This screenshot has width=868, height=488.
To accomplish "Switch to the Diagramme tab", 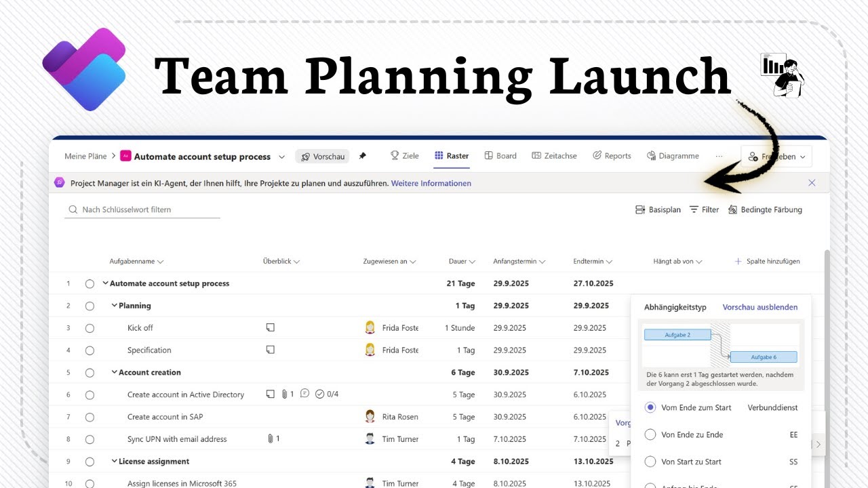I will (673, 156).
